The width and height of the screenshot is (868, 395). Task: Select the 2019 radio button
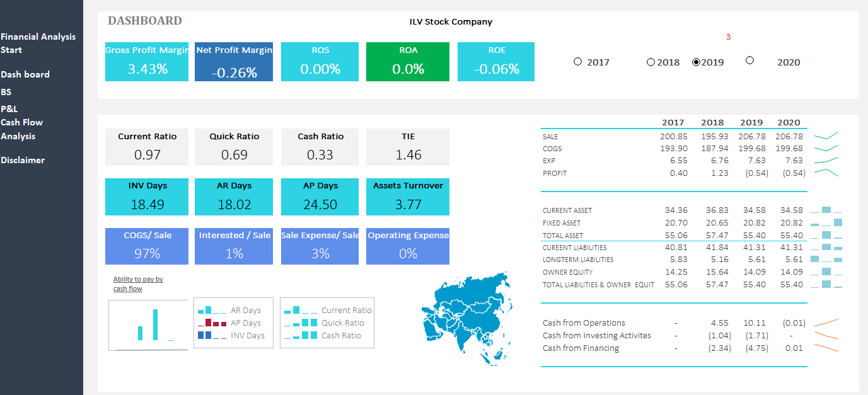[697, 62]
